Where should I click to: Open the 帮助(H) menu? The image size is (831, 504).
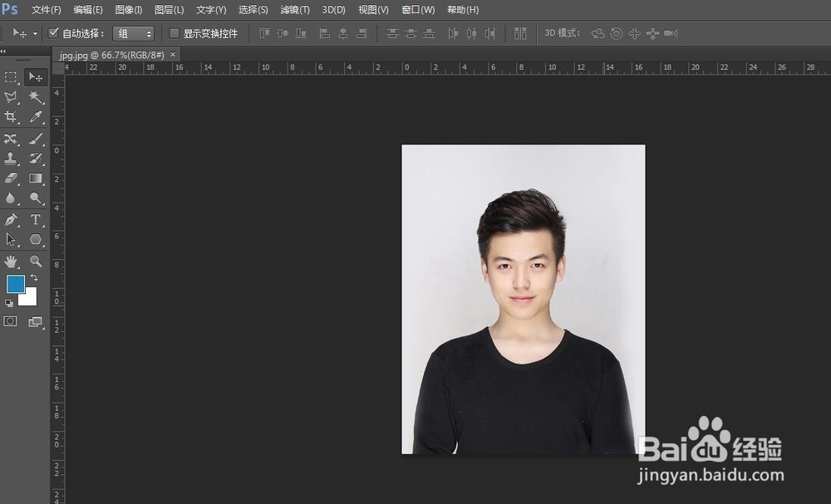point(463,9)
